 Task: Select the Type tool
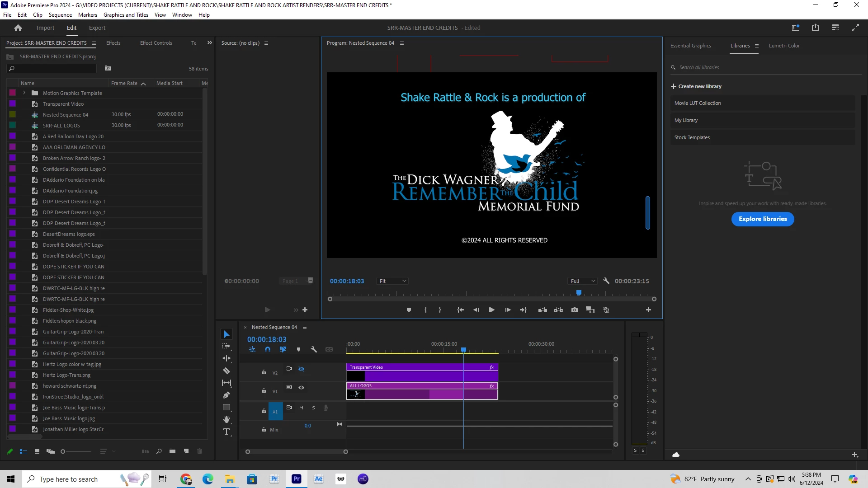226,432
